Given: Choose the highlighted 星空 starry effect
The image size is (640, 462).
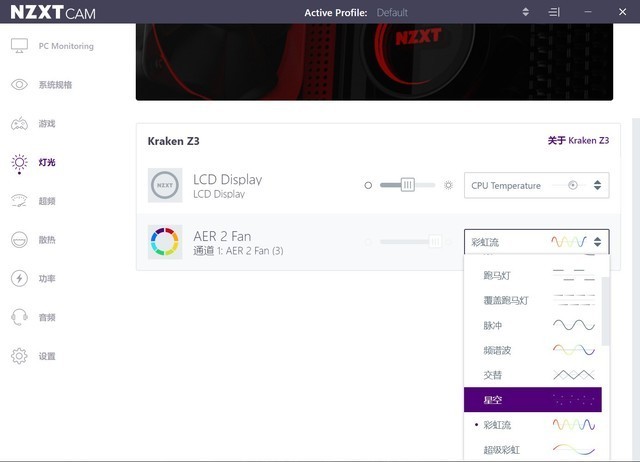Looking at the screenshot, I should tap(533, 400).
